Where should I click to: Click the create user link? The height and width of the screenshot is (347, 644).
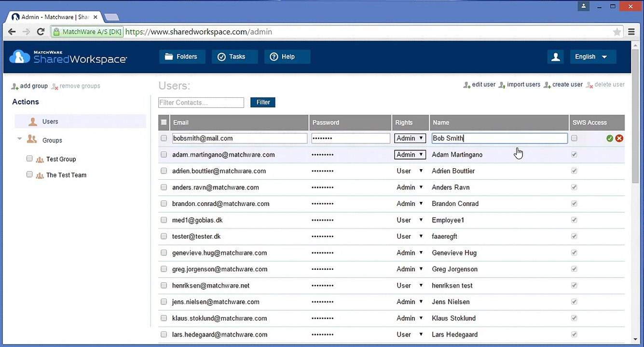[x=568, y=85]
